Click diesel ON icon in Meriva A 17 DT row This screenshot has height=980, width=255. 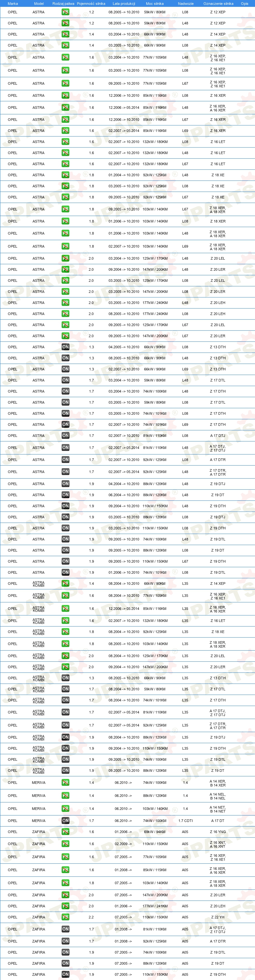click(x=66, y=821)
